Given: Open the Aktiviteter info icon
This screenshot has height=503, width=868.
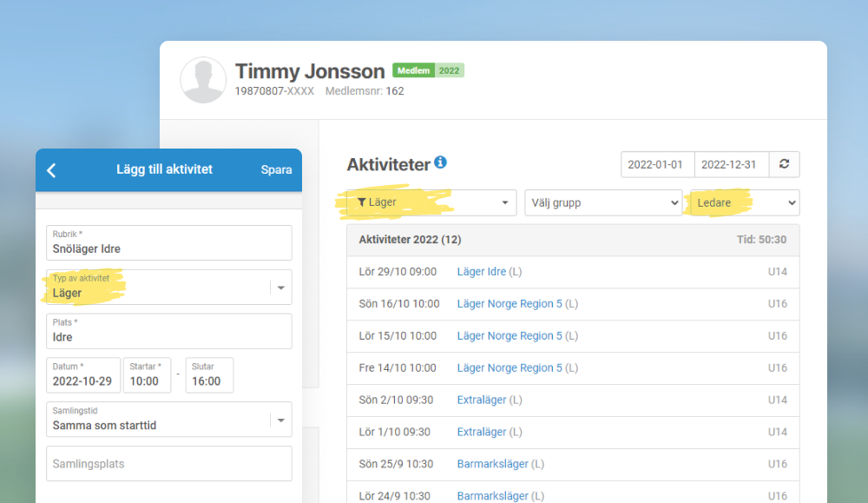Looking at the screenshot, I should [441, 162].
